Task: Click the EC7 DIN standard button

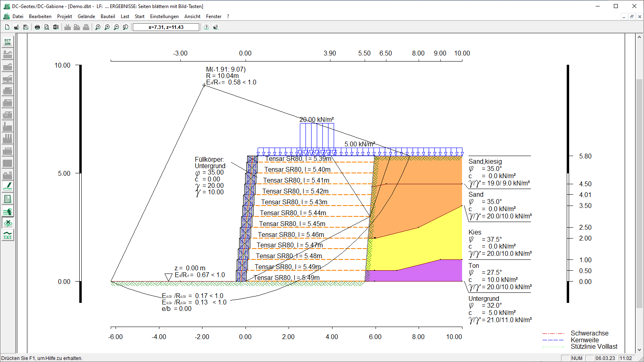Action: pos(8,42)
